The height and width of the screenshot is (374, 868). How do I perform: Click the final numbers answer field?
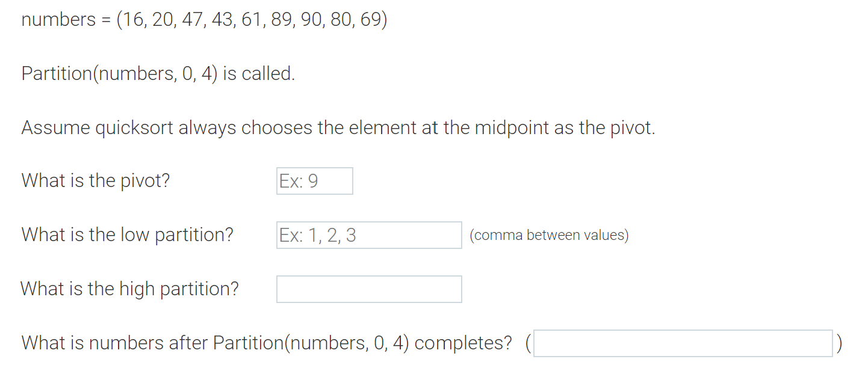point(683,343)
